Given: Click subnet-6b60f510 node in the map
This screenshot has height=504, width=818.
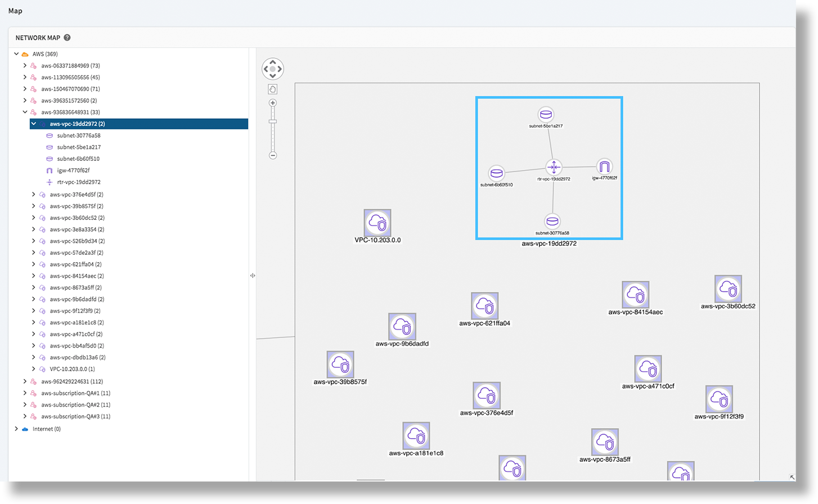Looking at the screenshot, I should tap(496, 173).
